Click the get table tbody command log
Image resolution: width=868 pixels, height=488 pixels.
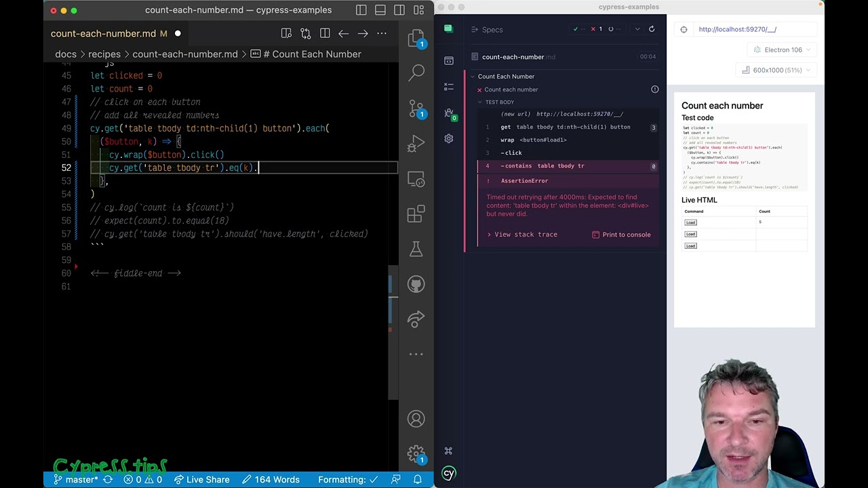pyautogui.click(x=568, y=127)
